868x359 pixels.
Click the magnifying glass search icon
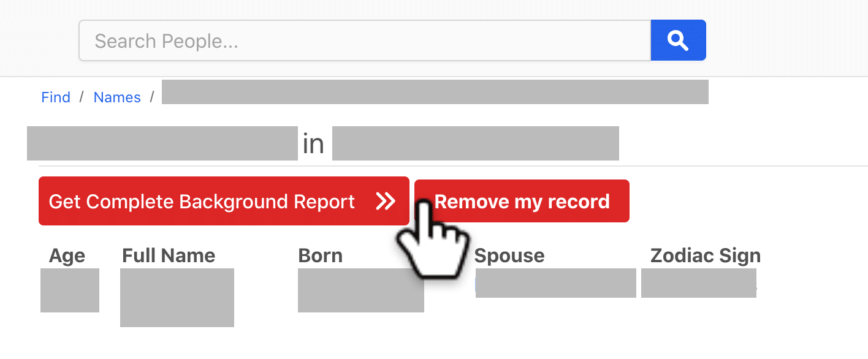678,40
